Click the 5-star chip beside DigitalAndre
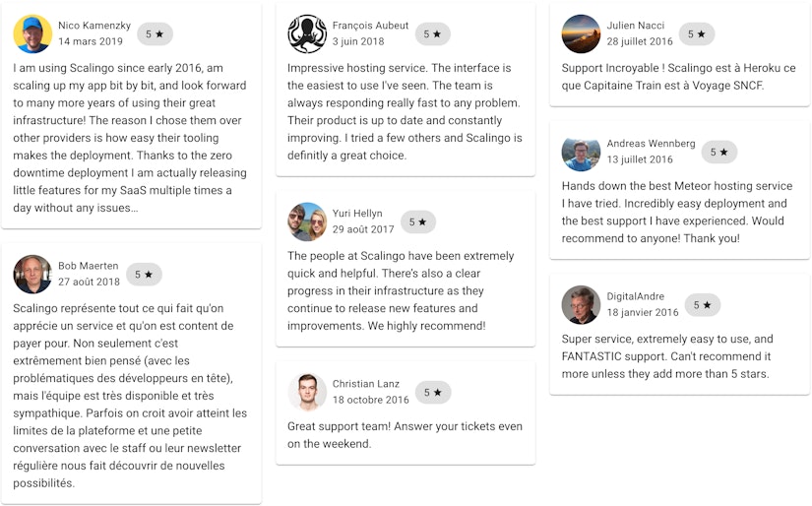 tap(702, 305)
